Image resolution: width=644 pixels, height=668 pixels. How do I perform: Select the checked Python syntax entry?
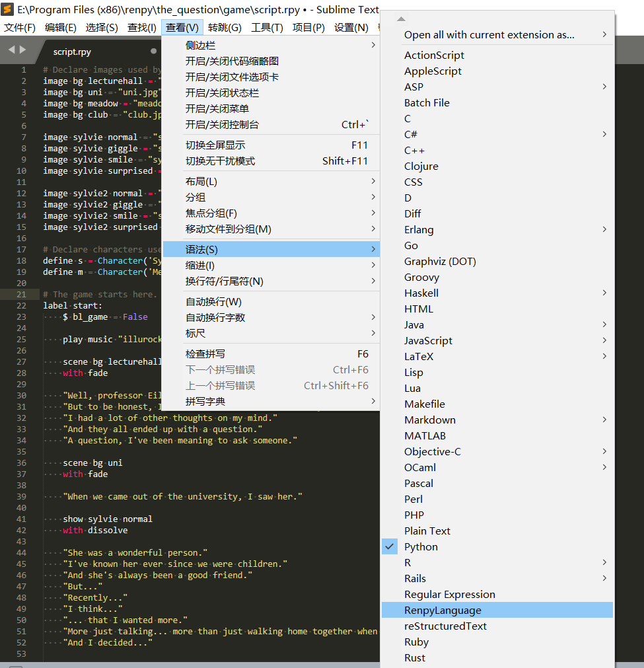(421, 546)
